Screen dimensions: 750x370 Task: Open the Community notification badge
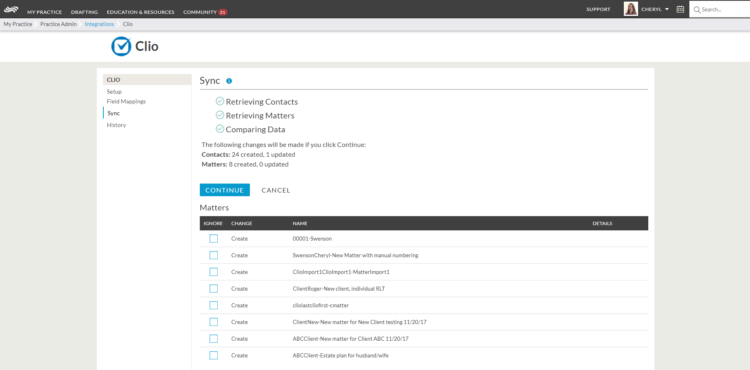tap(222, 12)
